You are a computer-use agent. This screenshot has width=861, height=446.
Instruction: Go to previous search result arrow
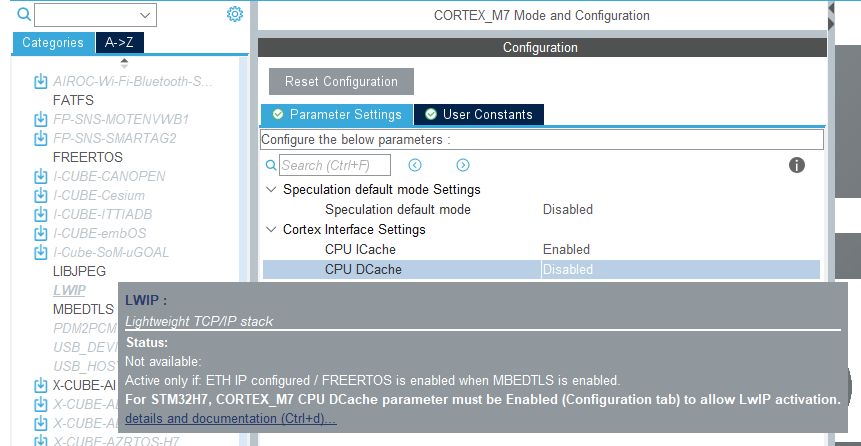coord(415,165)
